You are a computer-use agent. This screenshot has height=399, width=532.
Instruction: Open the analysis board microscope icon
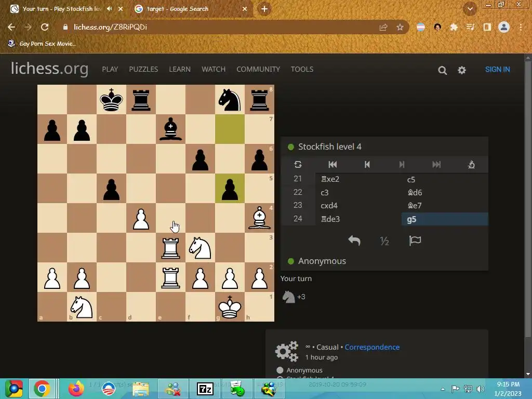point(471,165)
